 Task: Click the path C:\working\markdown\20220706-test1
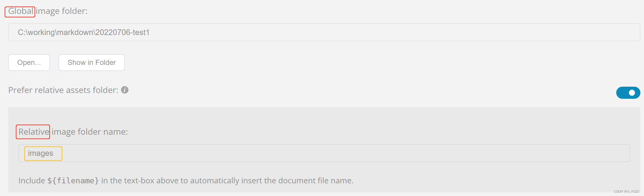(84, 32)
